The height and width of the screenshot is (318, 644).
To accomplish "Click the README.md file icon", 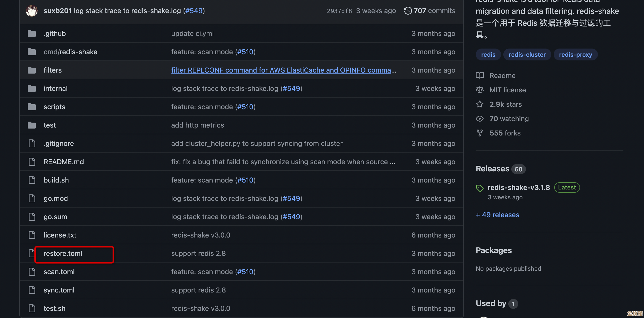I will click(32, 162).
